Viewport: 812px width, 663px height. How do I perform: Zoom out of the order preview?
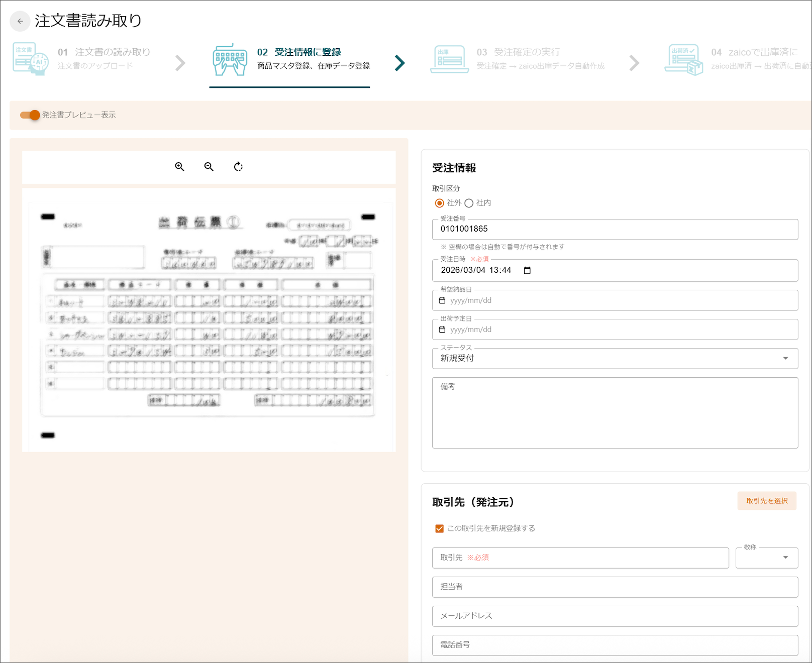coord(209,167)
